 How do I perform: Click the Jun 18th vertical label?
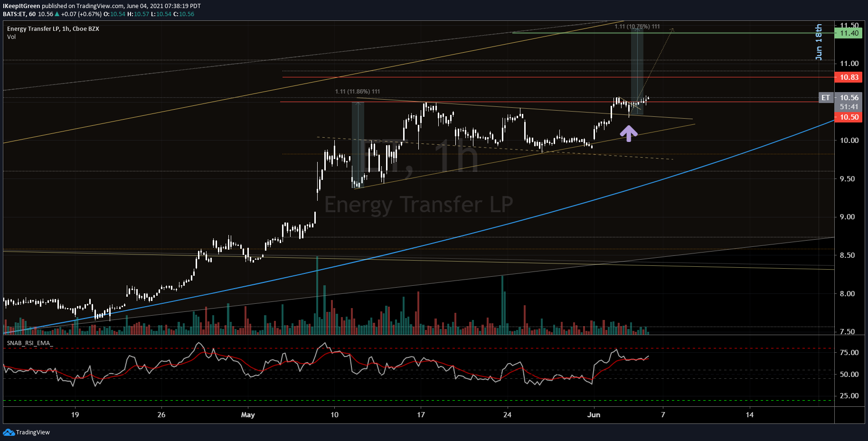pos(819,42)
